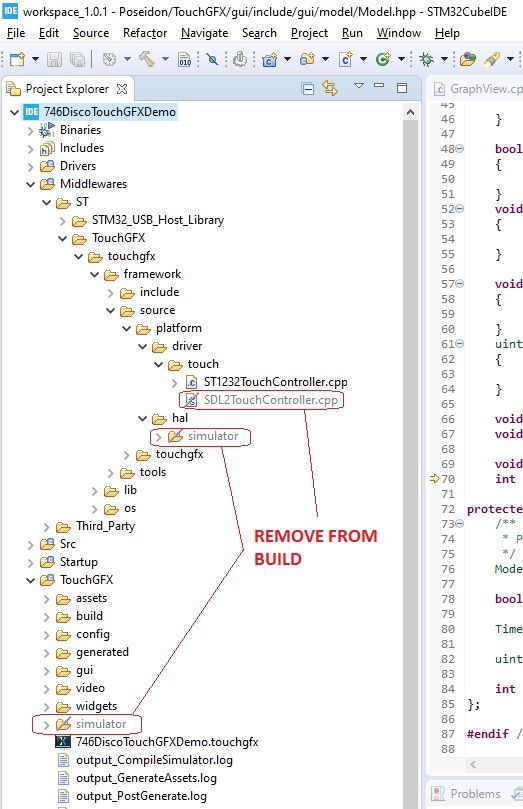Switch to the GraphView.cpp editor tab

click(x=478, y=89)
